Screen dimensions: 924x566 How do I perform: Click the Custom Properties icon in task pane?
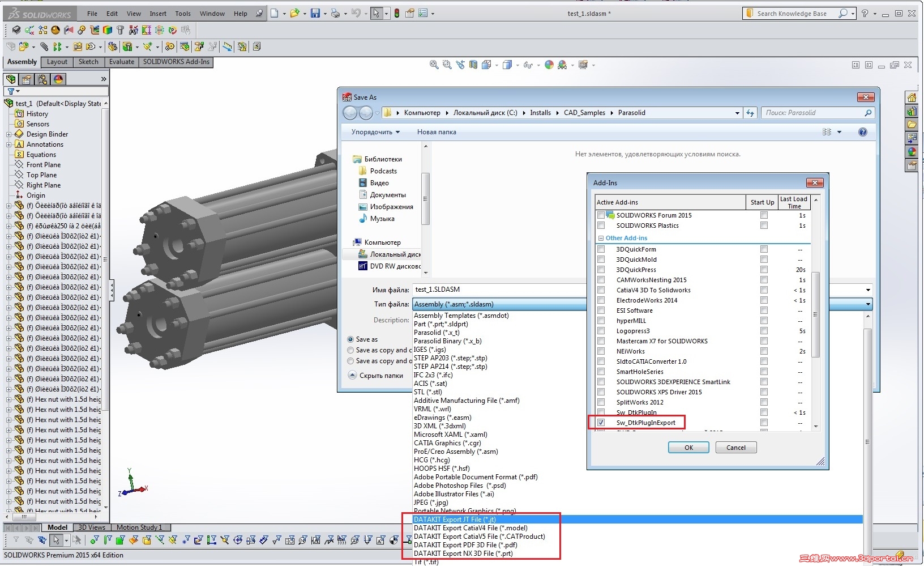click(x=912, y=165)
